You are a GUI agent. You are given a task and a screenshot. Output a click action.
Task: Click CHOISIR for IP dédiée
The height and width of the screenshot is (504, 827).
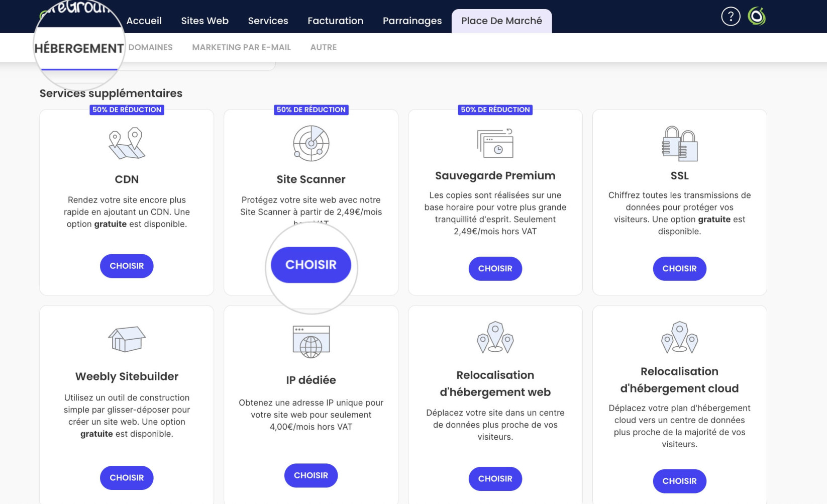[x=311, y=475]
